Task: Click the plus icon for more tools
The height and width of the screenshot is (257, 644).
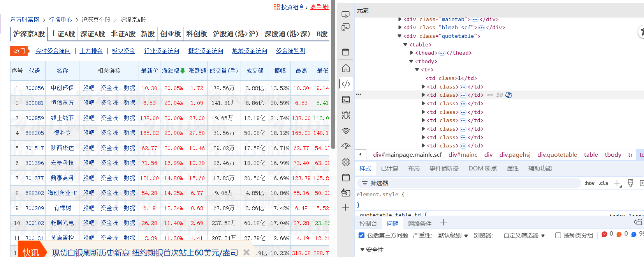Action: tap(345, 207)
